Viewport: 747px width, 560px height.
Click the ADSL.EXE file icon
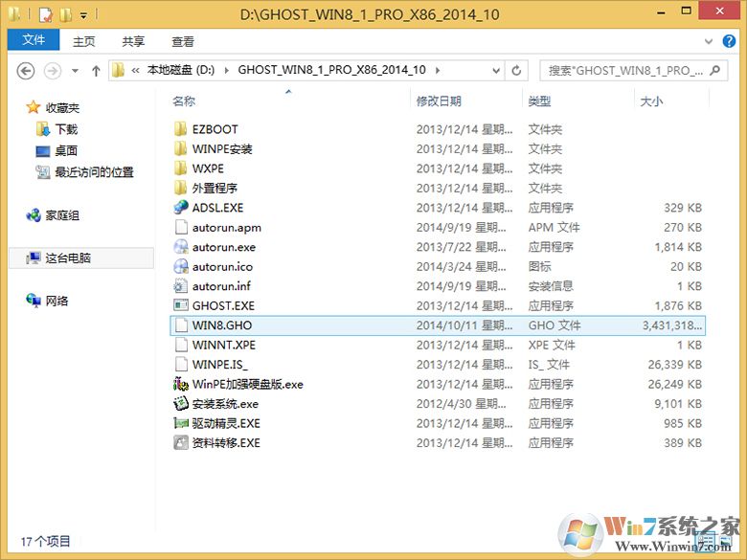(x=181, y=208)
